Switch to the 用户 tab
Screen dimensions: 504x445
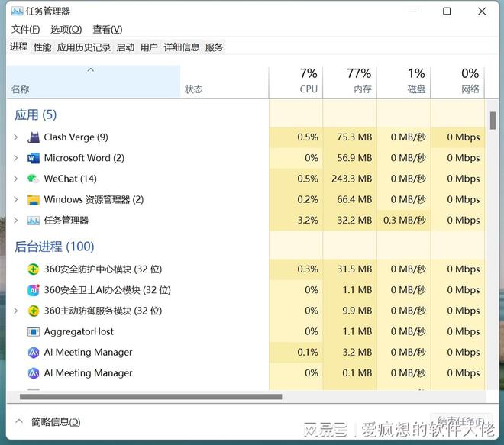click(x=149, y=47)
